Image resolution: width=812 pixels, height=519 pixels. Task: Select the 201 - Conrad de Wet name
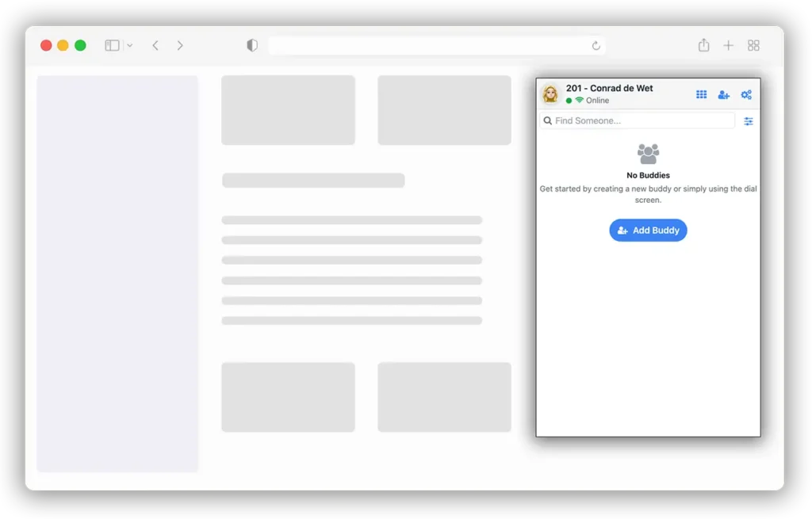pyautogui.click(x=609, y=88)
